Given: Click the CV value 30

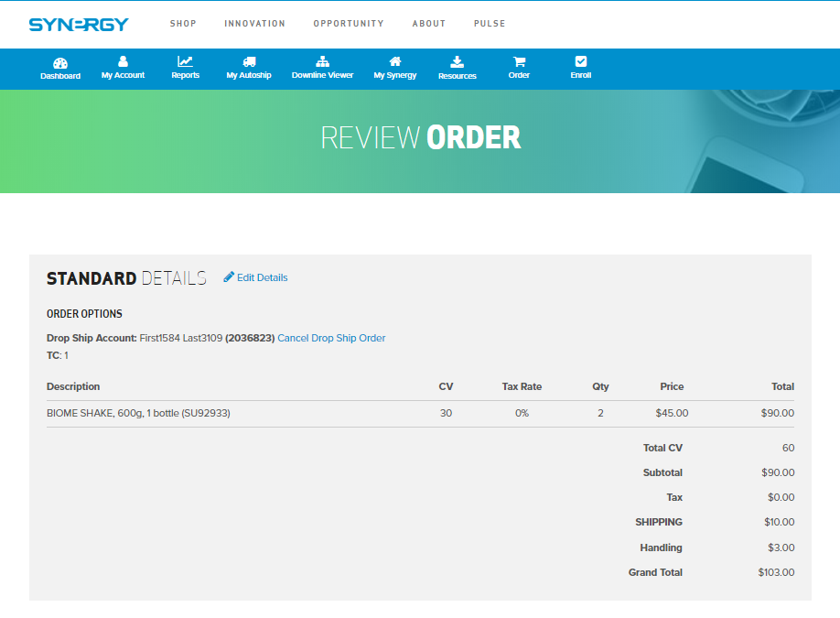Looking at the screenshot, I should click(447, 413).
